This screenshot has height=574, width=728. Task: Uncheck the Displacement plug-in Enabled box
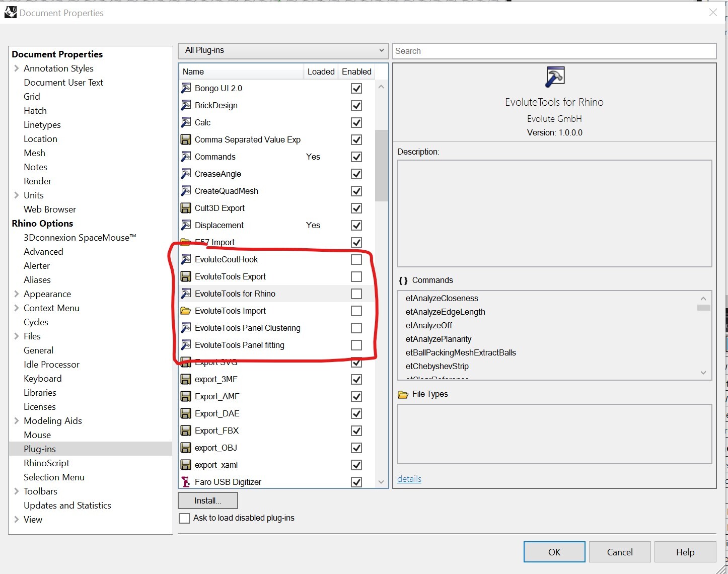tap(356, 225)
